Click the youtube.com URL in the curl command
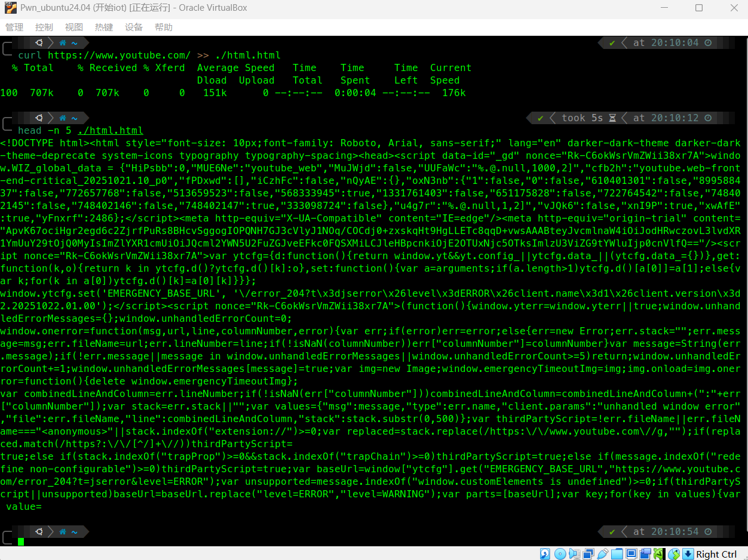This screenshot has width=748, height=560. (119, 56)
